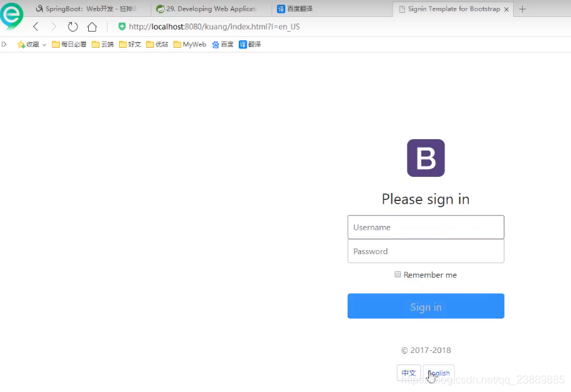Switch language to English
The height and width of the screenshot is (392, 571).
click(439, 373)
